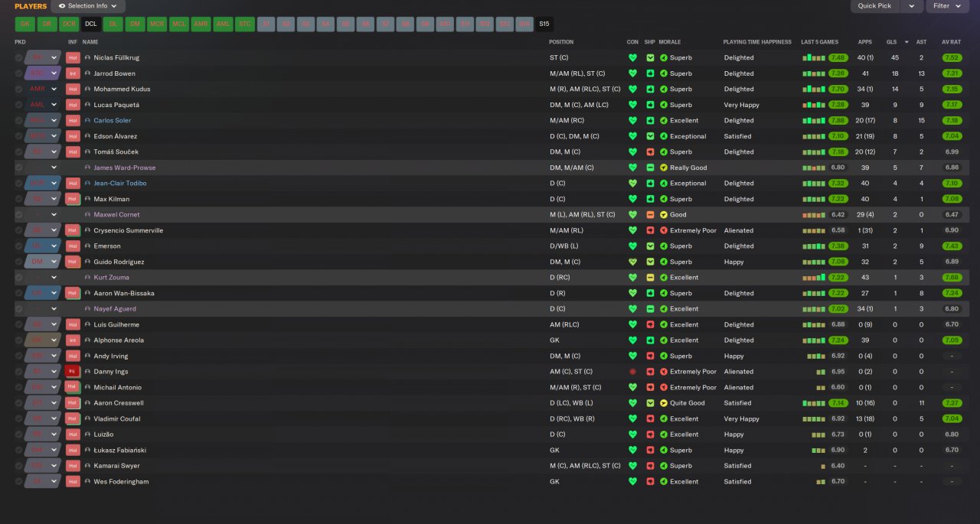Screen dimensions: 980x524
Task: Click the profile icon next to Kurt Zouma
Action: pyautogui.click(x=88, y=278)
